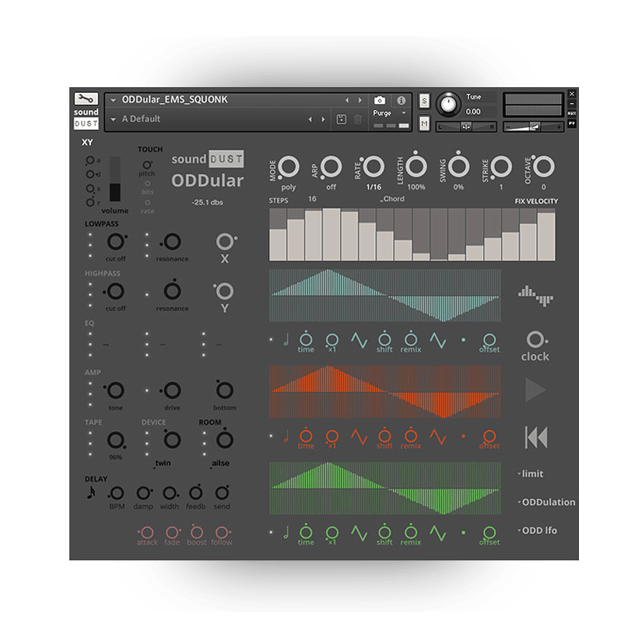644x644 pixels.
Task: Click the camera snapshot icon
Action: (379, 100)
